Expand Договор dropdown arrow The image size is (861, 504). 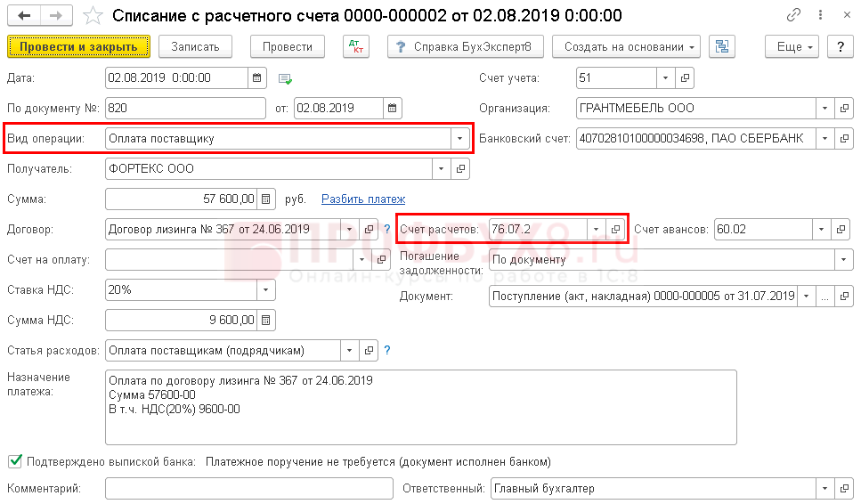(x=349, y=229)
